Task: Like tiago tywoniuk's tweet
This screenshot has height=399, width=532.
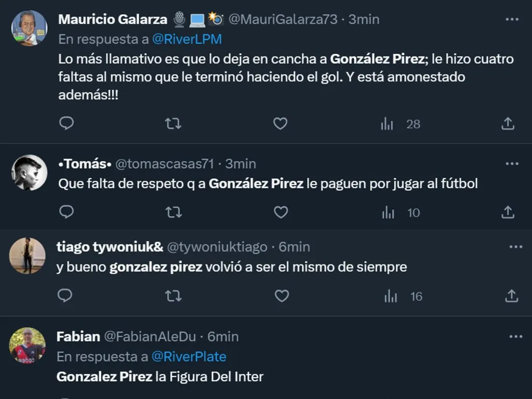Action: tap(282, 296)
